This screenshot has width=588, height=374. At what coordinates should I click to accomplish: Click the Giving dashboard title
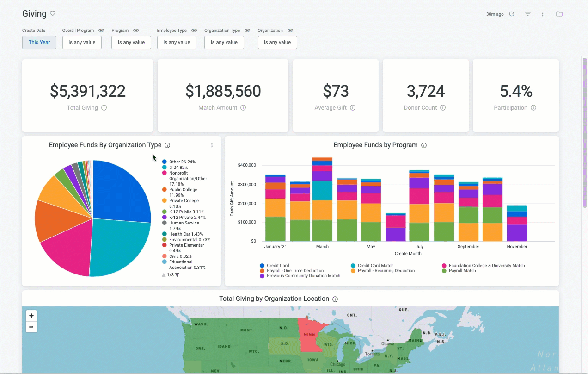34,13
